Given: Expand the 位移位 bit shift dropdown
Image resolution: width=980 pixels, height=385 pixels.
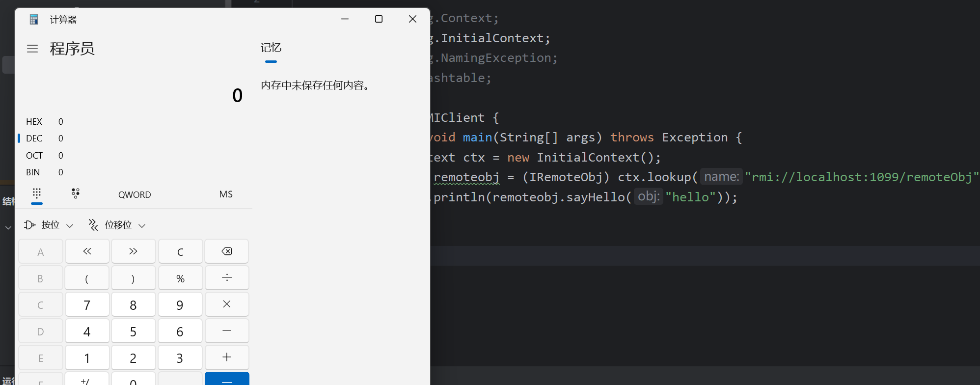Looking at the screenshot, I should 117,225.
